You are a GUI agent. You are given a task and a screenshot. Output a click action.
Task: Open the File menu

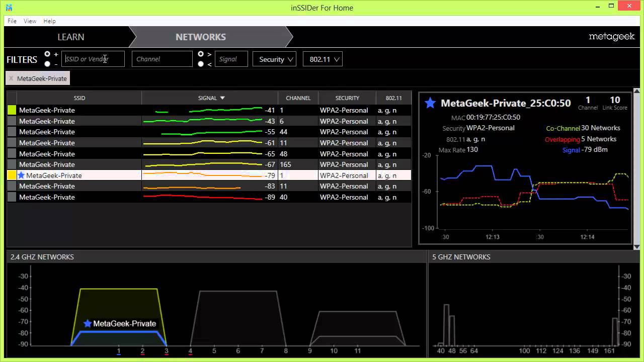pyautogui.click(x=12, y=21)
